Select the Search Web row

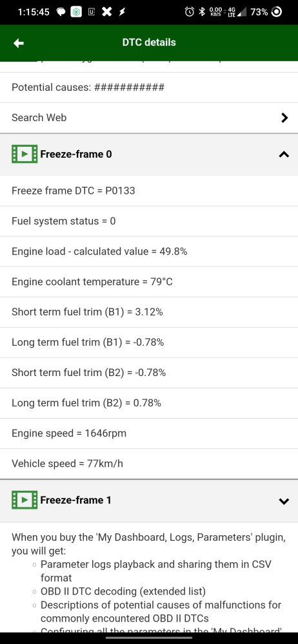[x=149, y=118]
